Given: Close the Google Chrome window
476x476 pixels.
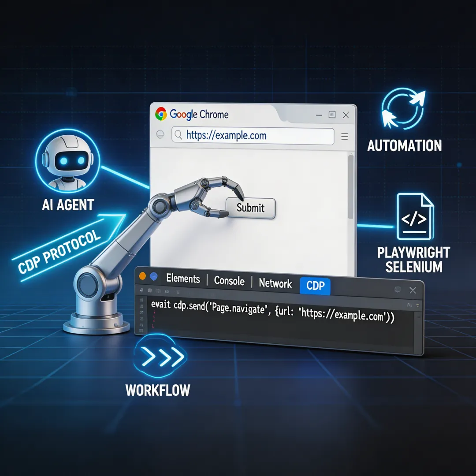Looking at the screenshot, I should [346, 115].
